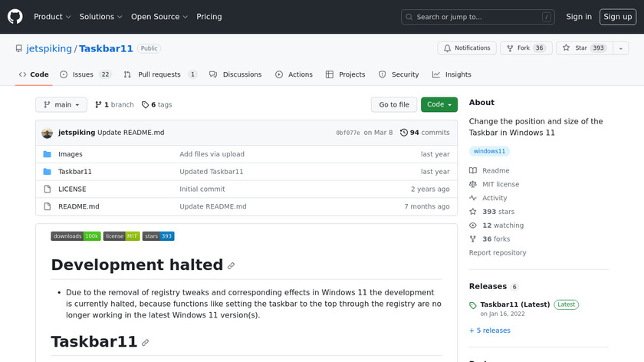The width and height of the screenshot is (644, 362).
Task: Click the tag icon for 6 tags
Action: [145, 105]
